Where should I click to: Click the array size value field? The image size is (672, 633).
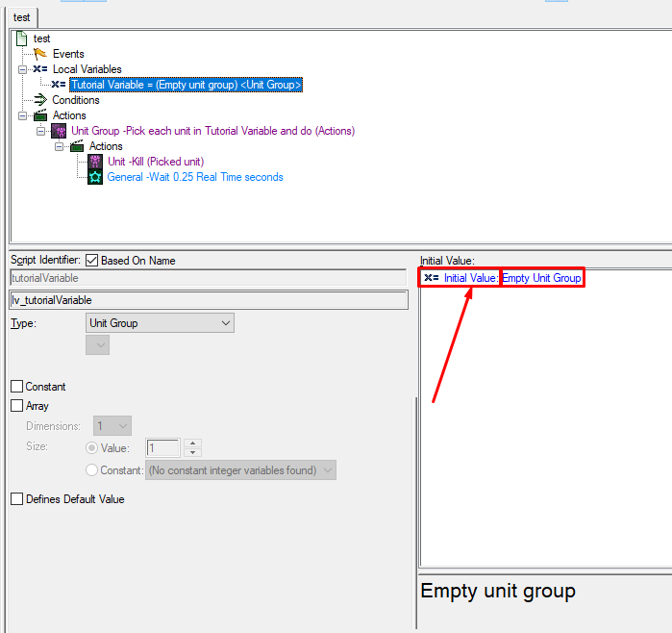[162, 448]
